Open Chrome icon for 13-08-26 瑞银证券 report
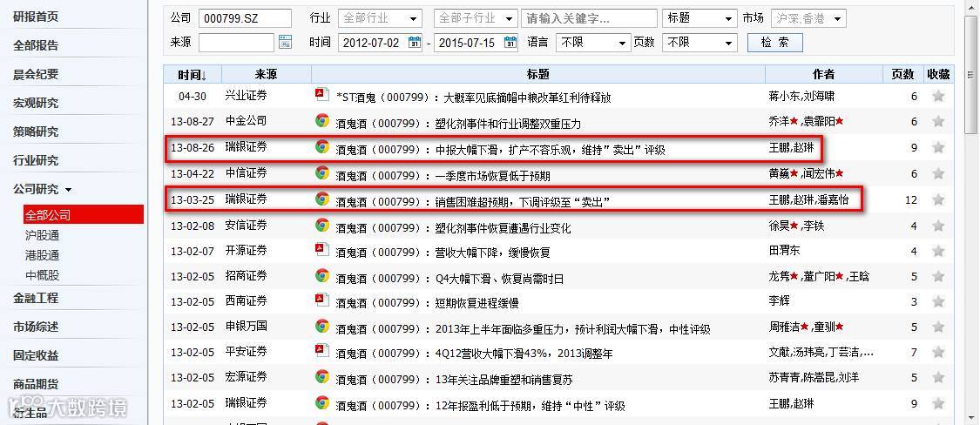This screenshot has height=425, width=980. pyautogui.click(x=321, y=147)
